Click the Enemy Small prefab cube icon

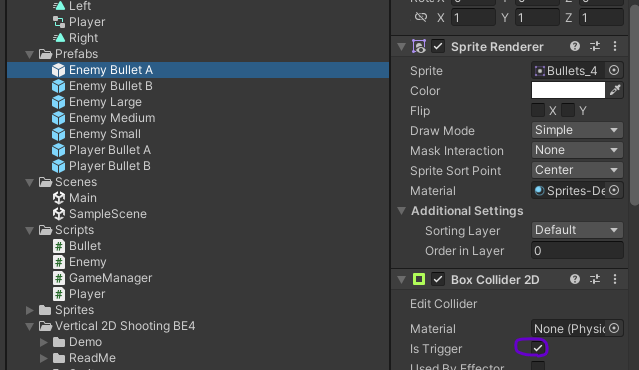pyautogui.click(x=59, y=134)
